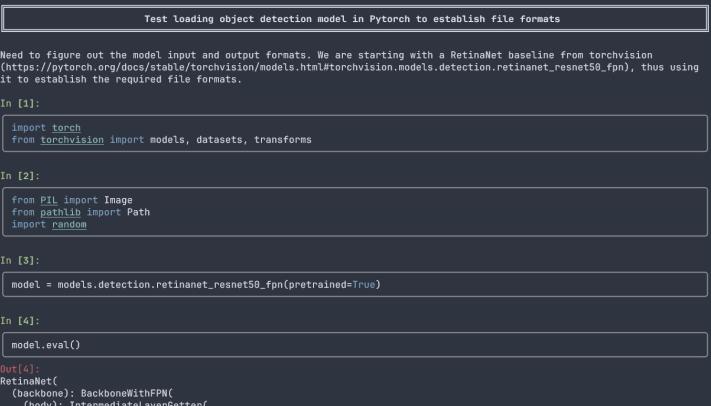Select the In [1] cell prompt label
Viewport: 711px width, 406px height.
20,103
